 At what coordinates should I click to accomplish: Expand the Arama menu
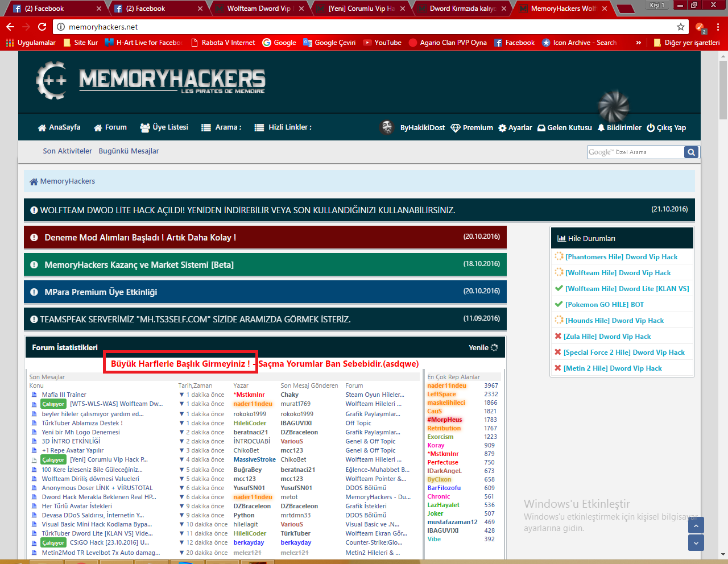coord(221,127)
